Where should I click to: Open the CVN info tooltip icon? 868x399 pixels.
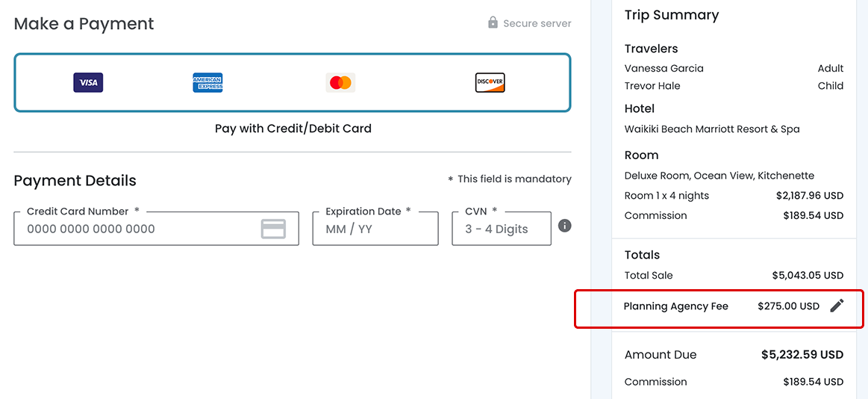point(565,225)
